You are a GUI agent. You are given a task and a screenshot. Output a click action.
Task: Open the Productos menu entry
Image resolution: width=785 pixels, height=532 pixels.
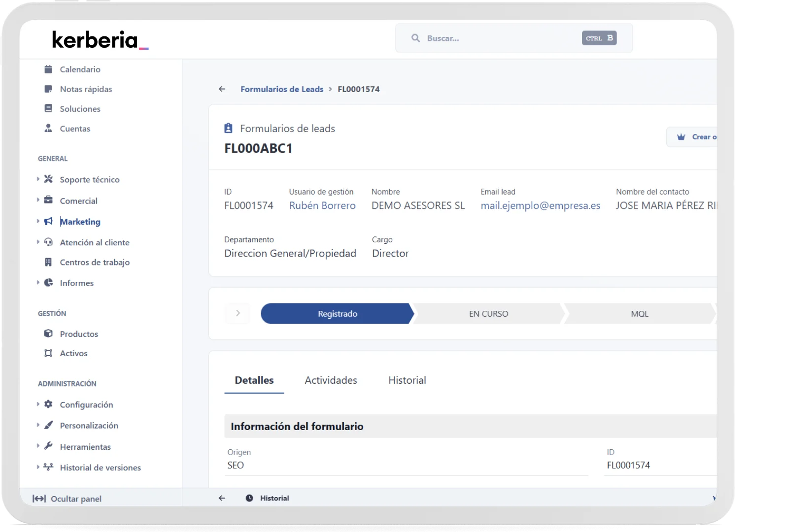tap(79, 334)
